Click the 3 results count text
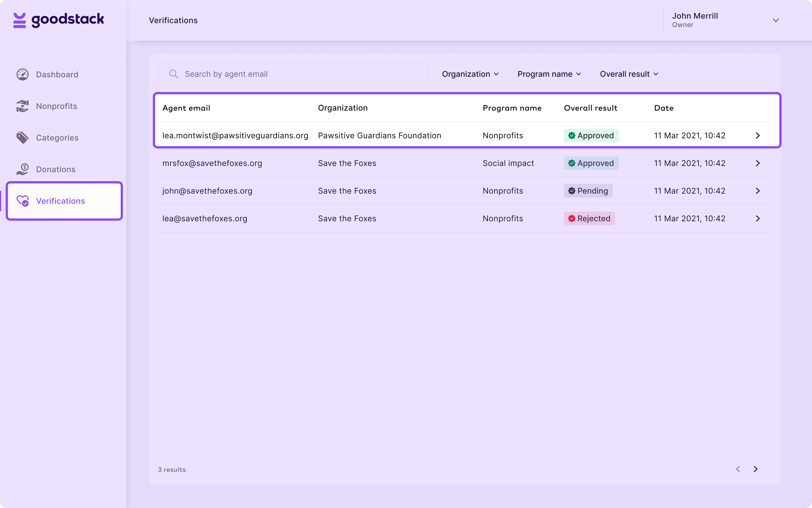The width and height of the screenshot is (812, 508). pos(172,469)
